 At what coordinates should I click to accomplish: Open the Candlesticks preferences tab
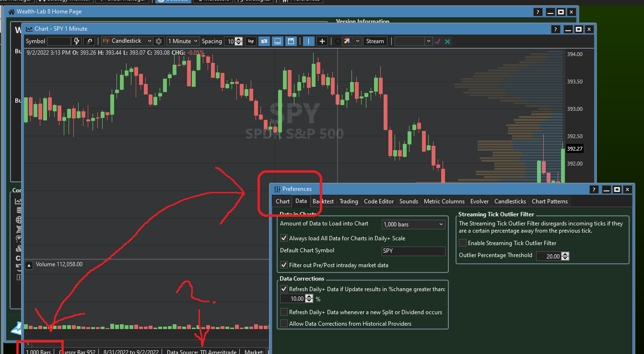pos(510,201)
